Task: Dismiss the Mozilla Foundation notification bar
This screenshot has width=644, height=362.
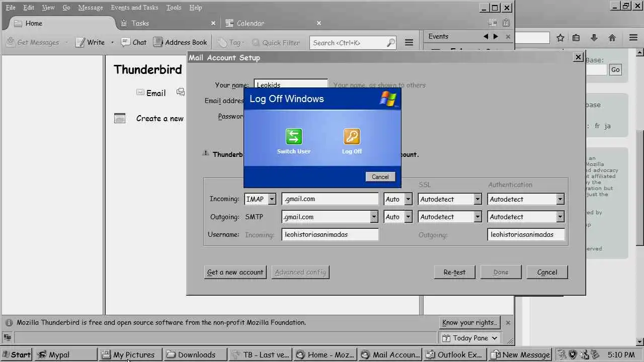Action: [x=508, y=323]
